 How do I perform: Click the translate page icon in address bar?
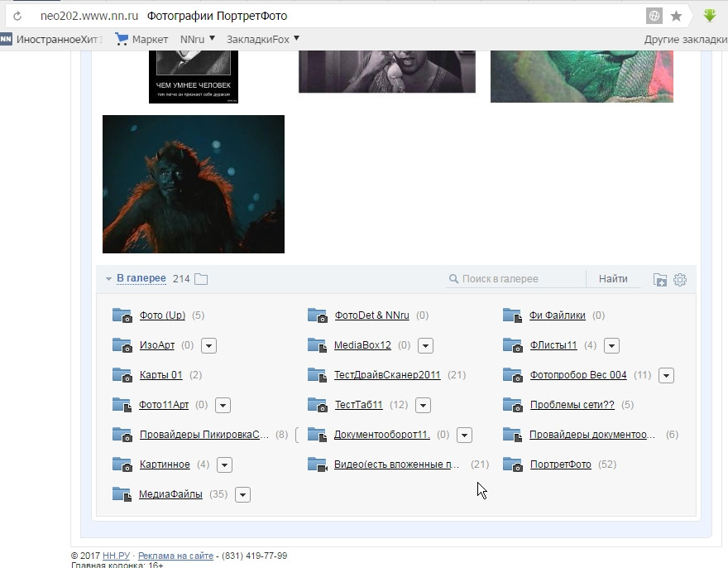[654, 17]
